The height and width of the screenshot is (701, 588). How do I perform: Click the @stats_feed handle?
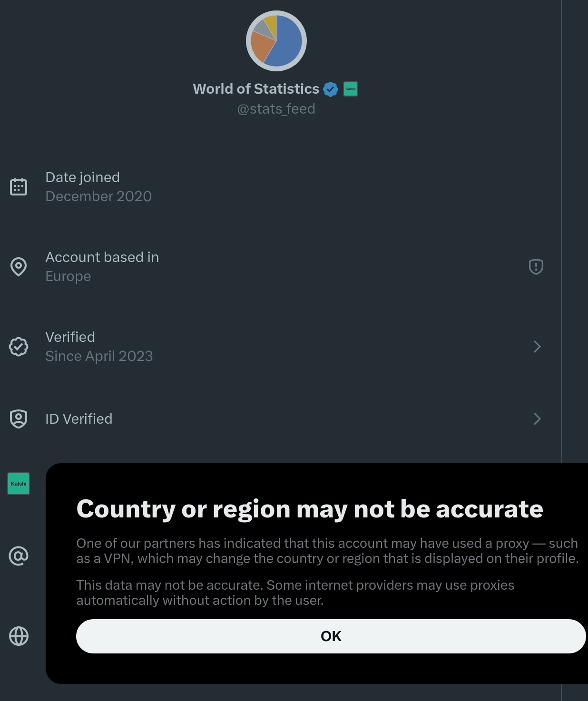click(x=276, y=109)
